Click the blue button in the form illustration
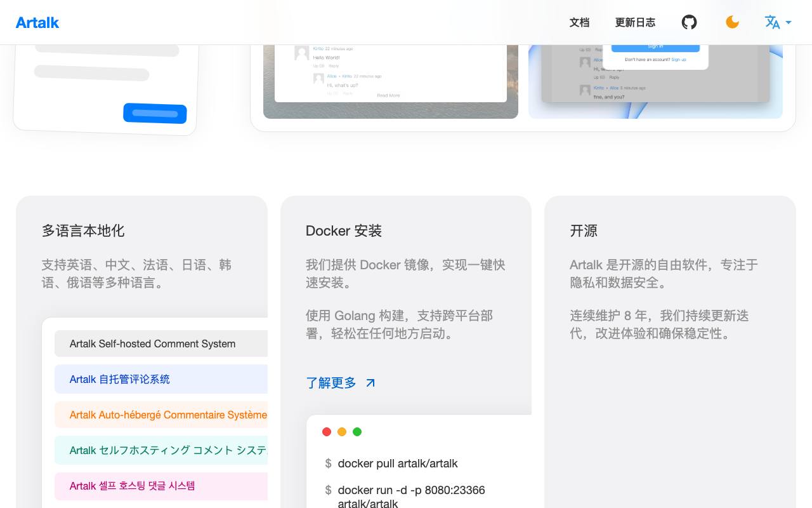Image resolution: width=812 pixels, height=508 pixels. pos(155,113)
